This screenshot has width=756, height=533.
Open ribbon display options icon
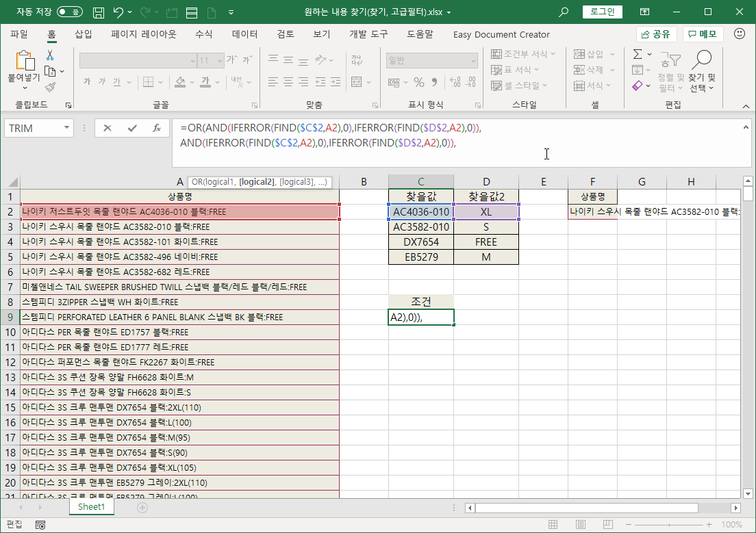[x=644, y=12]
